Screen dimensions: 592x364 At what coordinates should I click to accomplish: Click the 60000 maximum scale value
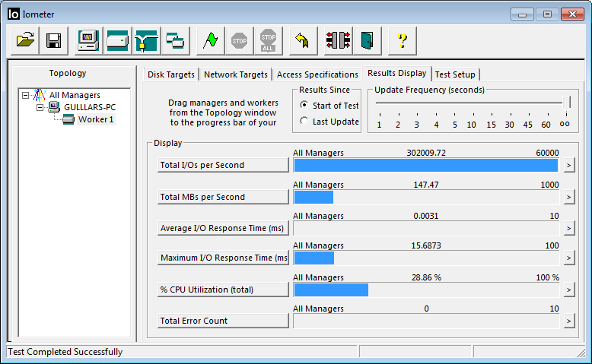pos(547,153)
